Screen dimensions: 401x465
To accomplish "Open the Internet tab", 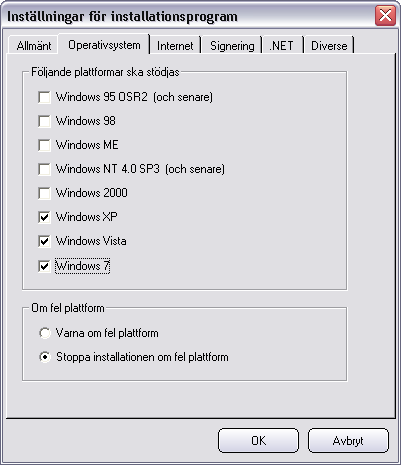I will pyautogui.click(x=175, y=45).
